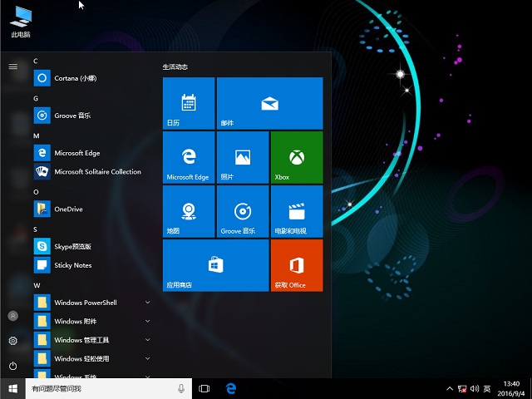
Task: Open the 邮件 mail tile
Action: coord(268,103)
